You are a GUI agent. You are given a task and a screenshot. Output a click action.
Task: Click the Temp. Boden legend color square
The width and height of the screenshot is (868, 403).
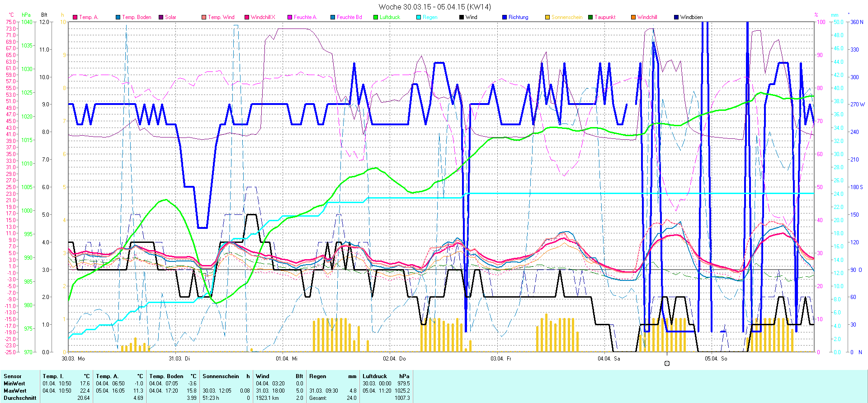118,17
